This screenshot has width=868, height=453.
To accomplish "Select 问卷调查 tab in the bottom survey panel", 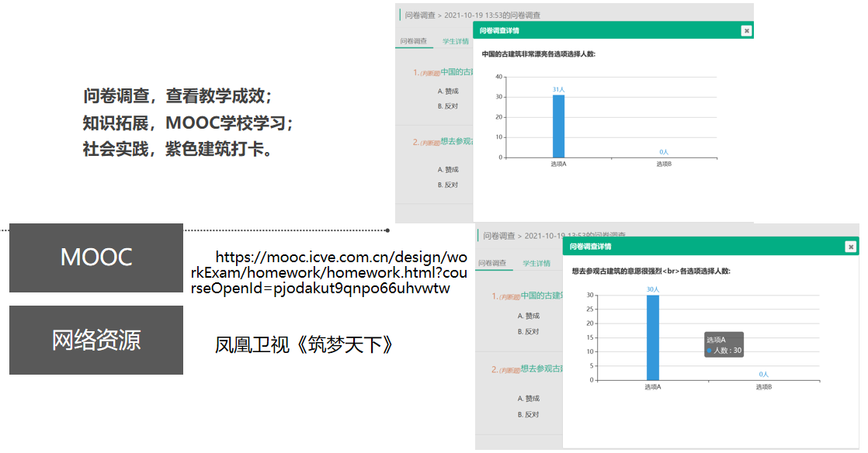I will (493, 264).
